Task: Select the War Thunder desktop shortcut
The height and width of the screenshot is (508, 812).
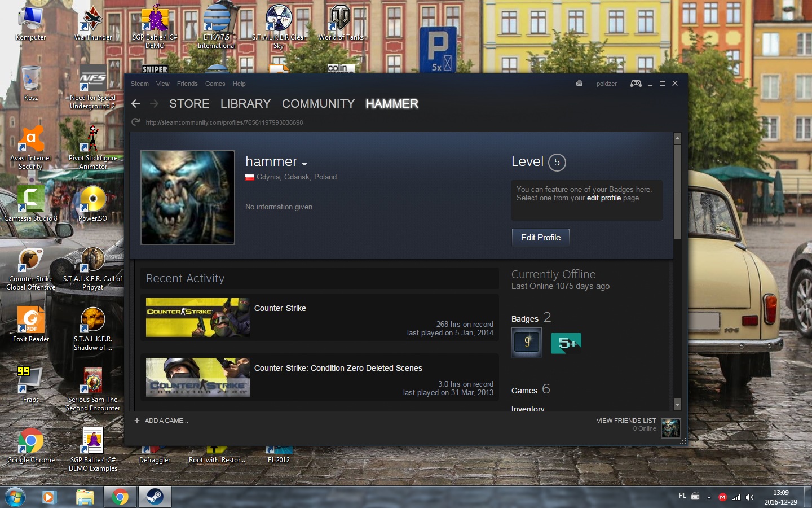Action: pos(93,23)
